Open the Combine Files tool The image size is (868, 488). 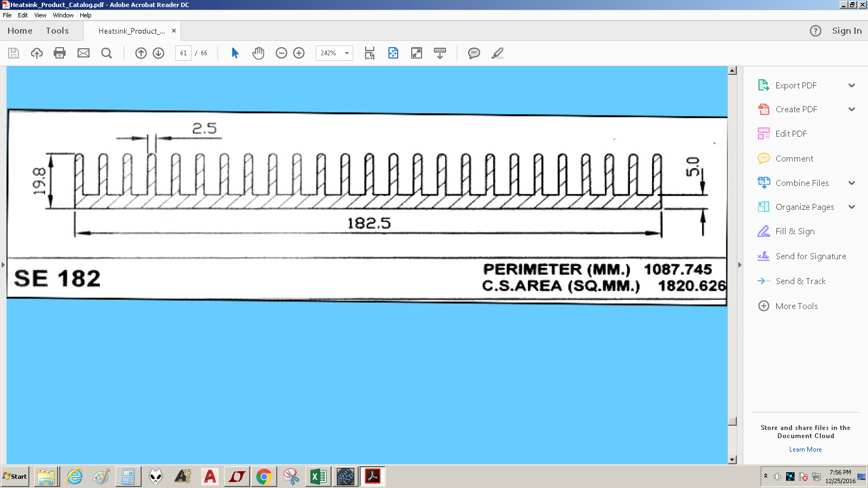[793, 183]
